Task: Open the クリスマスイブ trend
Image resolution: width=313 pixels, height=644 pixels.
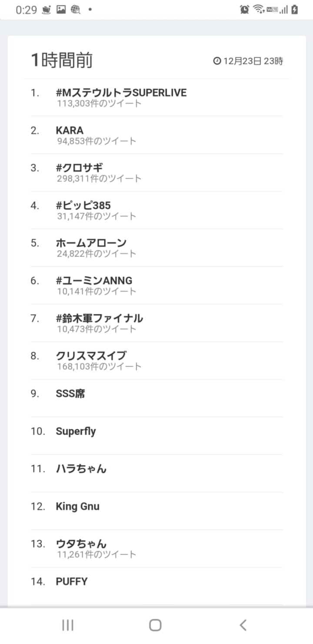Action: click(91, 356)
